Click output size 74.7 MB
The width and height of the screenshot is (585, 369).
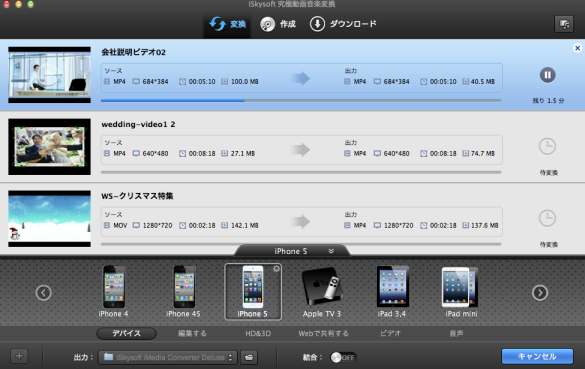pos(482,153)
